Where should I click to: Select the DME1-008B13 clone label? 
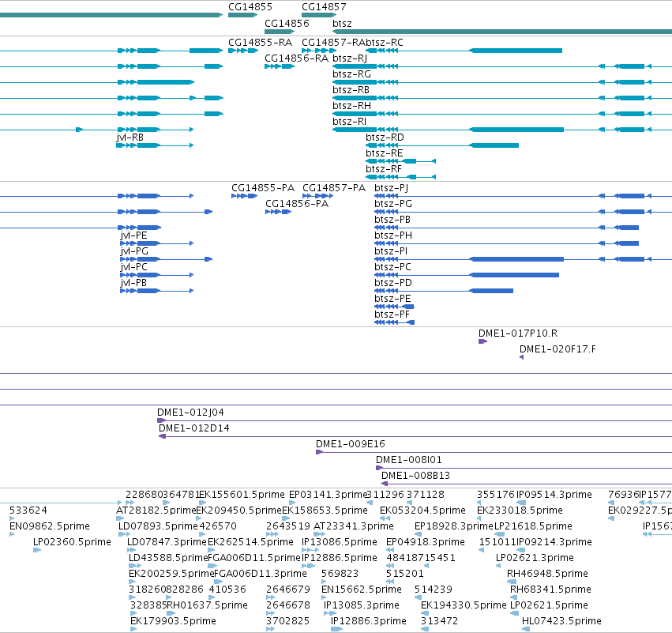click(415, 476)
